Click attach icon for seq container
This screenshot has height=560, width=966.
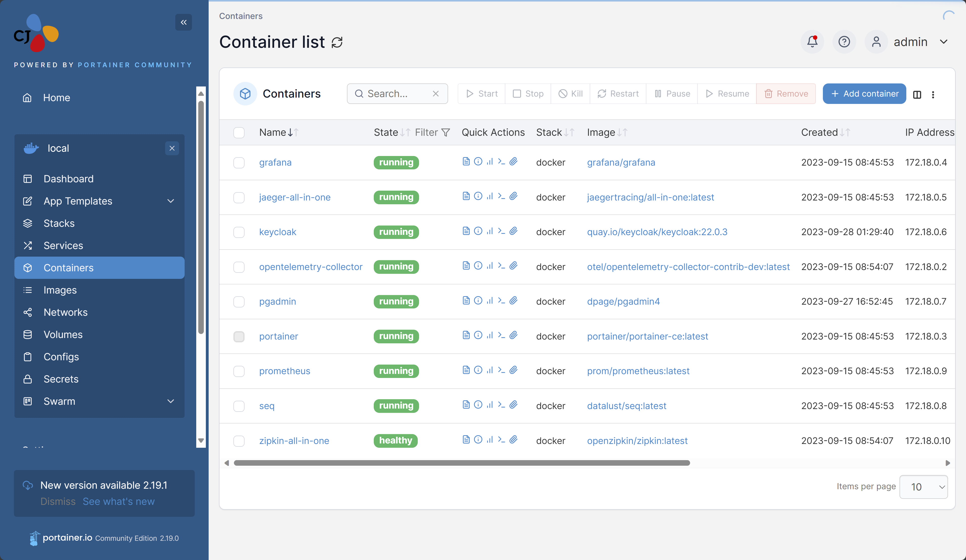tap(513, 405)
